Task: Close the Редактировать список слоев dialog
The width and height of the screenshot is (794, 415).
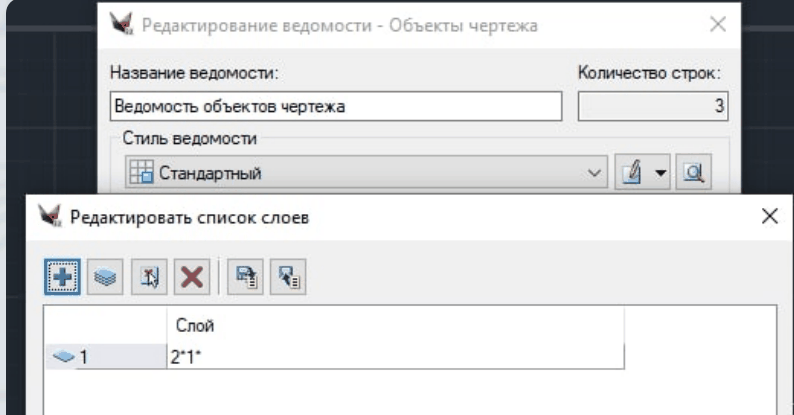Action: click(x=769, y=217)
